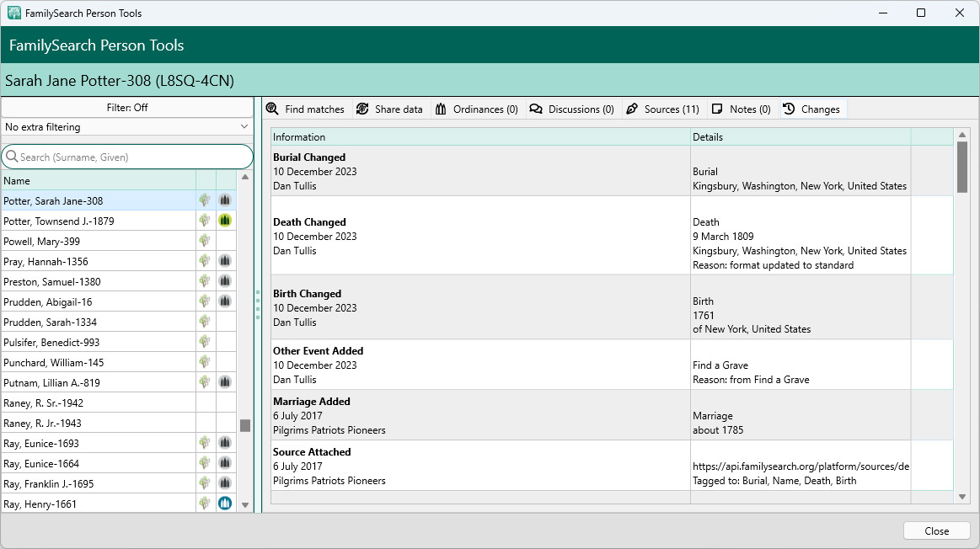Click the FamilySearch app icon in title bar
Screen dimensions: 980x549
click(x=13, y=13)
